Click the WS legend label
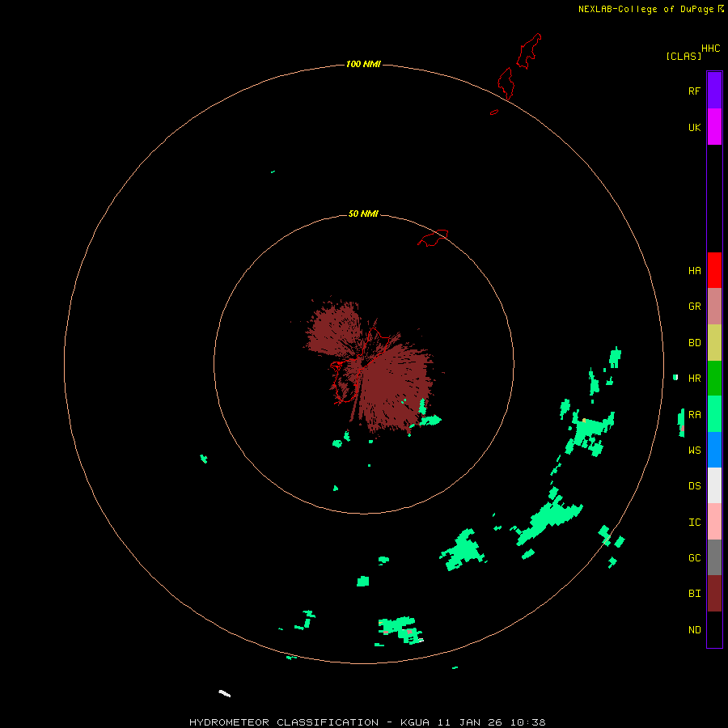The image size is (728, 728). [x=694, y=451]
